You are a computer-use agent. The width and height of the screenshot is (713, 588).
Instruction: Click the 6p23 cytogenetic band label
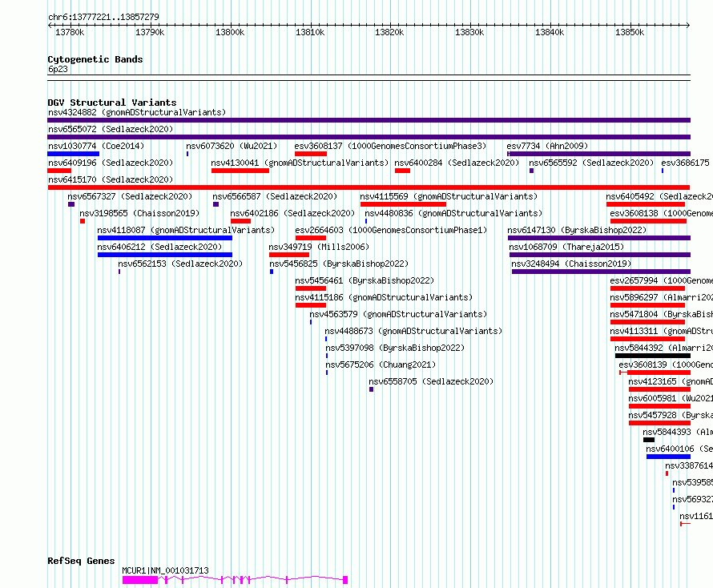pos(58,69)
